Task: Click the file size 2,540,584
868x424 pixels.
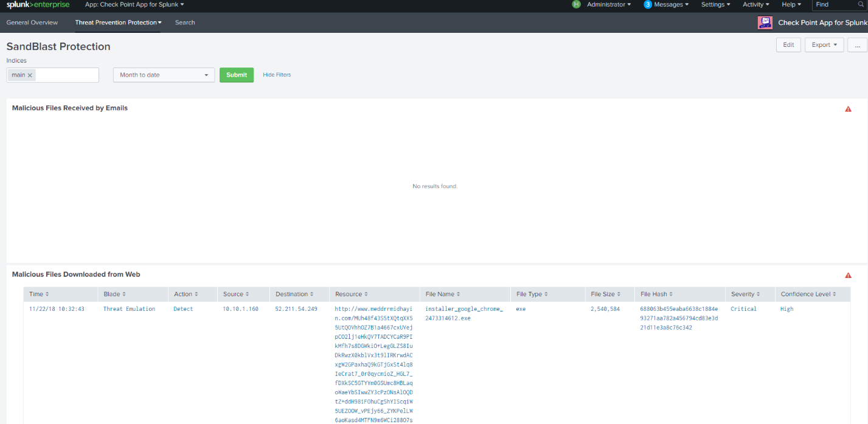Action: [x=605, y=309]
